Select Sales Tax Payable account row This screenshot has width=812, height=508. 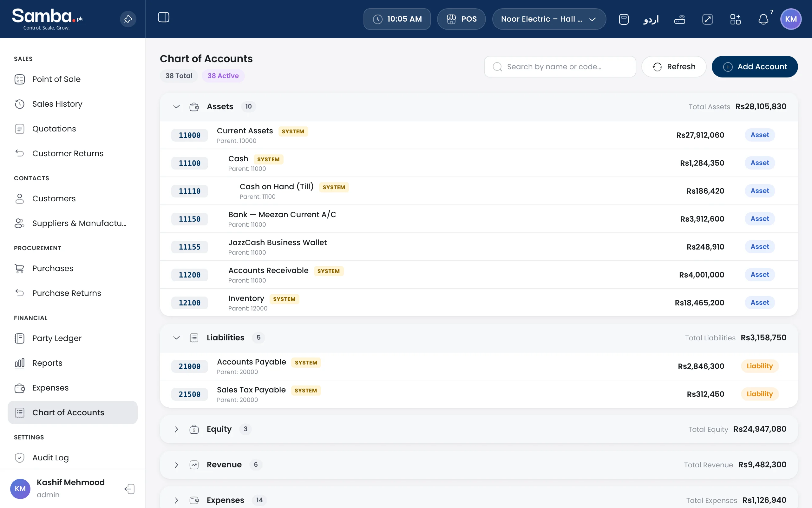[x=479, y=394]
